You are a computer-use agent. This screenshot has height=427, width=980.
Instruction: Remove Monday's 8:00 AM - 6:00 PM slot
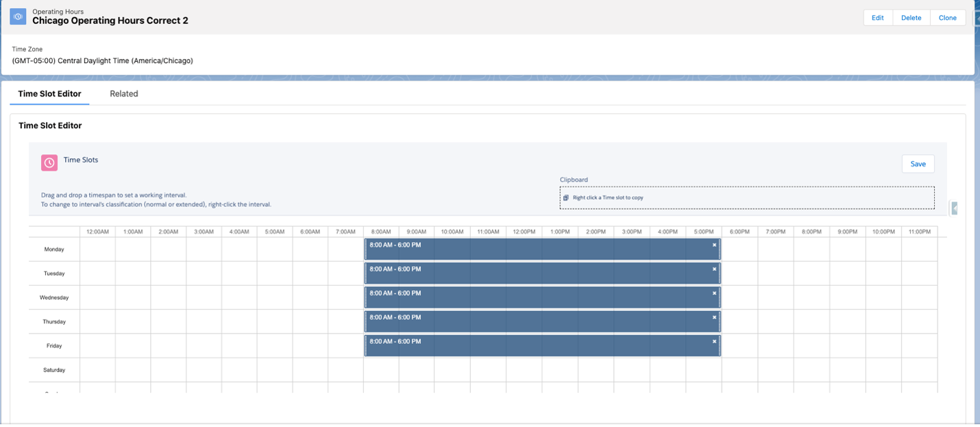pyautogui.click(x=714, y=245)
